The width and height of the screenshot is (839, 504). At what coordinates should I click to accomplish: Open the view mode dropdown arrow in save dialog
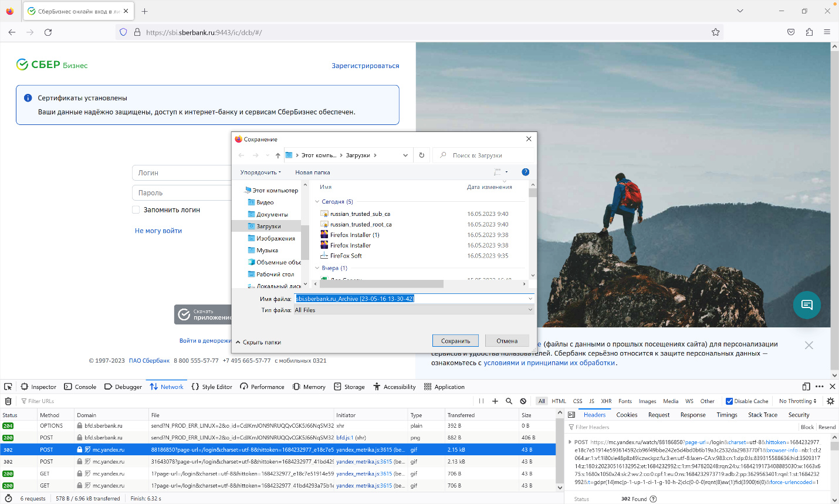pyautogui.click(x=506, y=172)
